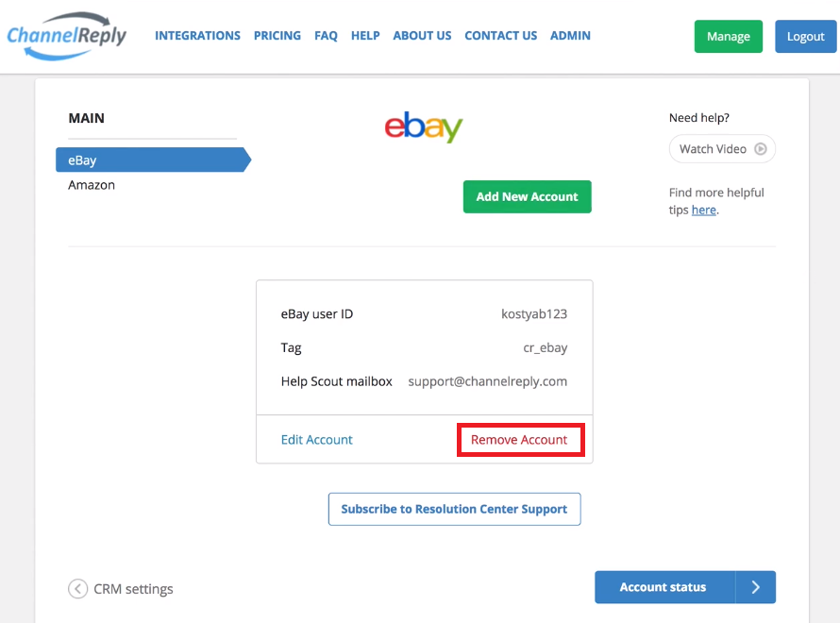Image resolution: width=840 pixels, height=623 pixels.
Task: Select Amazon in the MAIN sidebar
Action: (x=92, y=185)
